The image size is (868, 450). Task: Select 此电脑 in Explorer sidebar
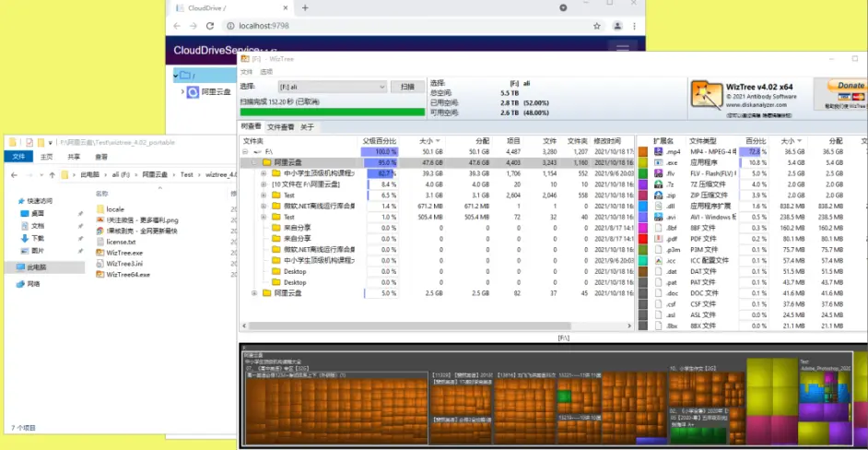44,267
